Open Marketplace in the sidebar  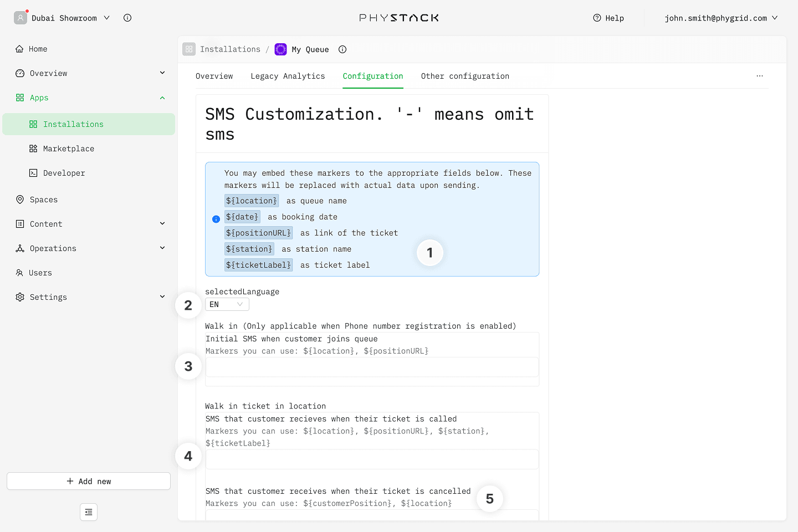(69, 149)
